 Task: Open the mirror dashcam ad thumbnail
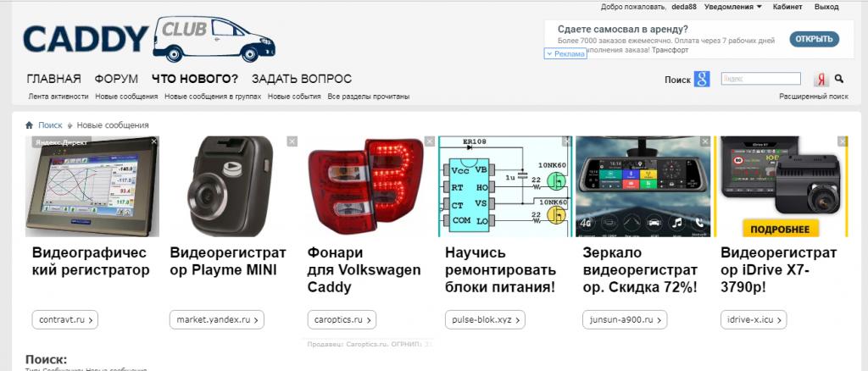643,186
